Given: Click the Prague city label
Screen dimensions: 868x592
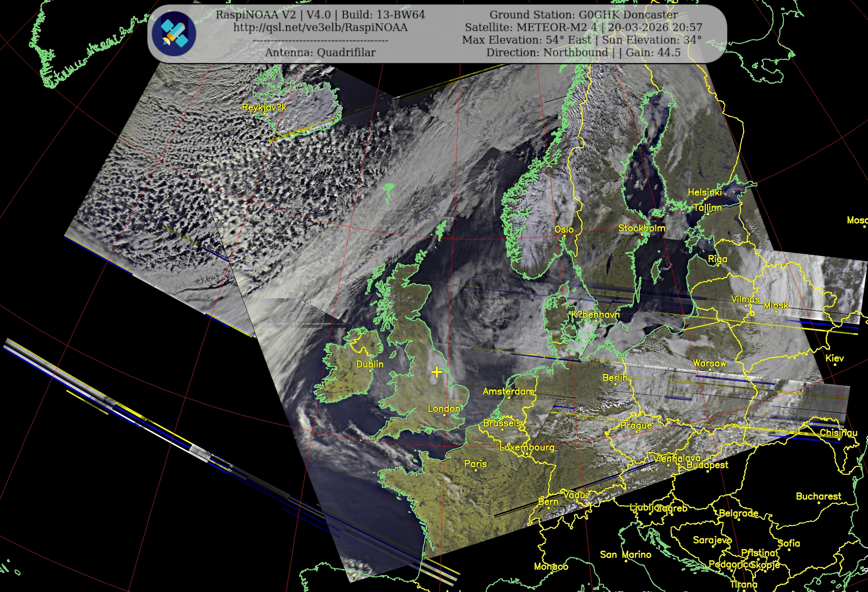Looking at the screenshot, I should tap(636, 425).
